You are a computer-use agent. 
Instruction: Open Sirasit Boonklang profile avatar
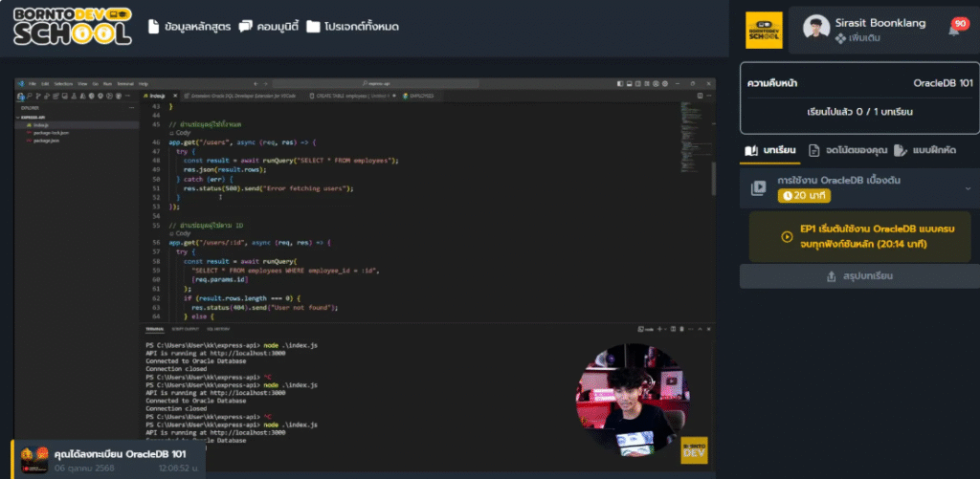tap(816, 29)
